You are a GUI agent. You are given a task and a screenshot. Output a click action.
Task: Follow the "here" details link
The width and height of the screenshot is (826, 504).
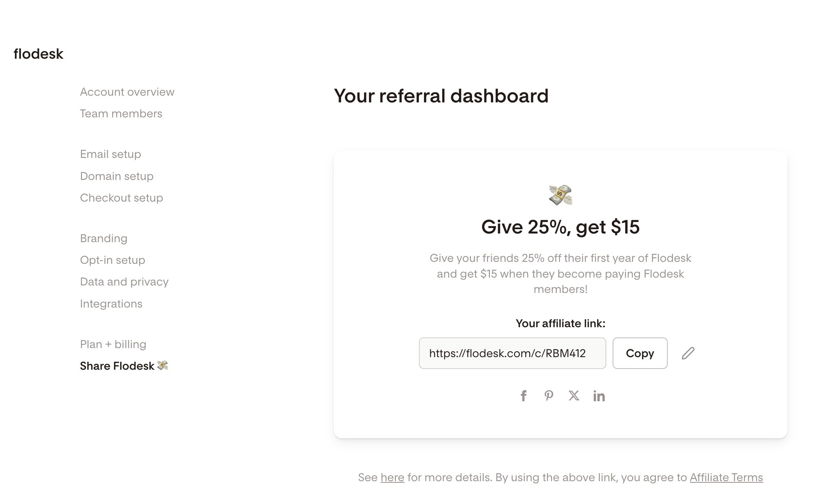coord(392,477)
